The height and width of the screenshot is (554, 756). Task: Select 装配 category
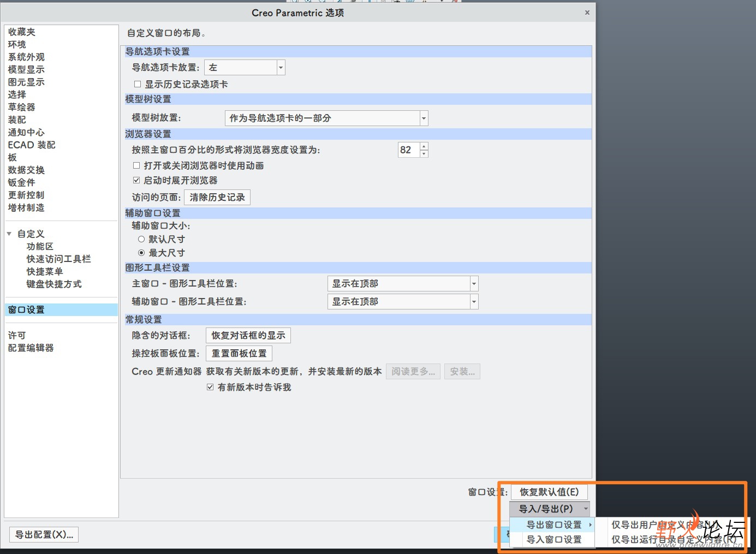(x=17, y=120)
